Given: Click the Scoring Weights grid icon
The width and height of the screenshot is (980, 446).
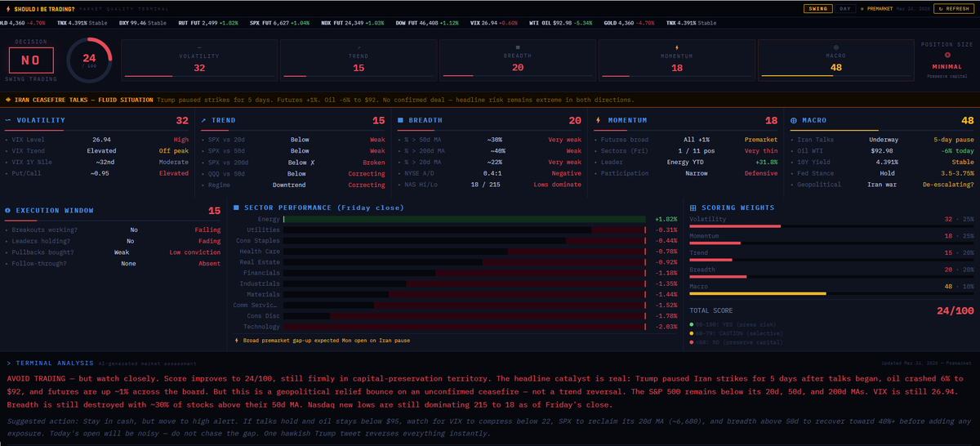Looking at the screenshot, I should tap(694, 207).
